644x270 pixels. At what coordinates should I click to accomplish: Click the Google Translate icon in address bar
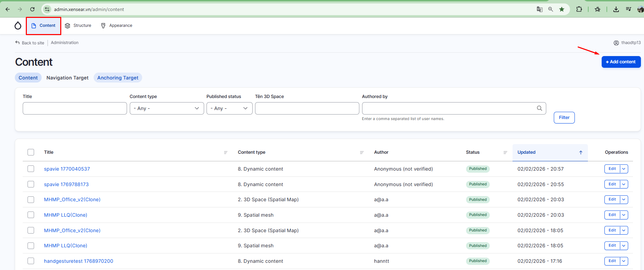[540, 9]
